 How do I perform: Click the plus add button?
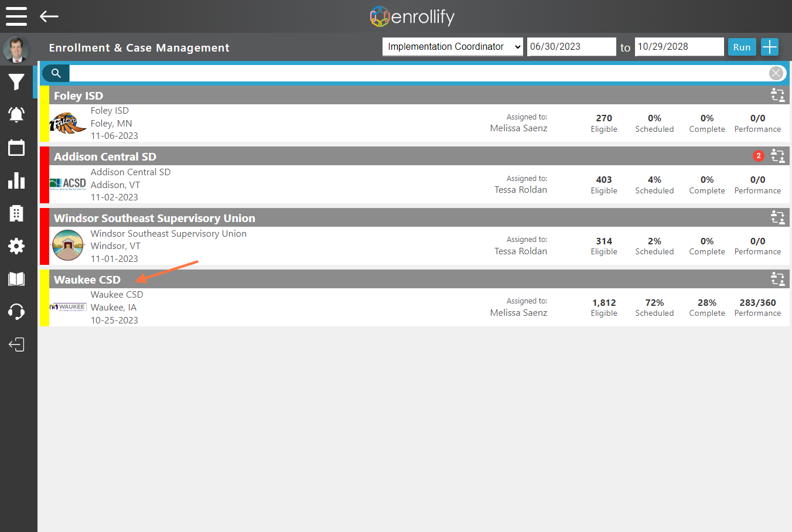pyautogui.click(x=770, y=47)
